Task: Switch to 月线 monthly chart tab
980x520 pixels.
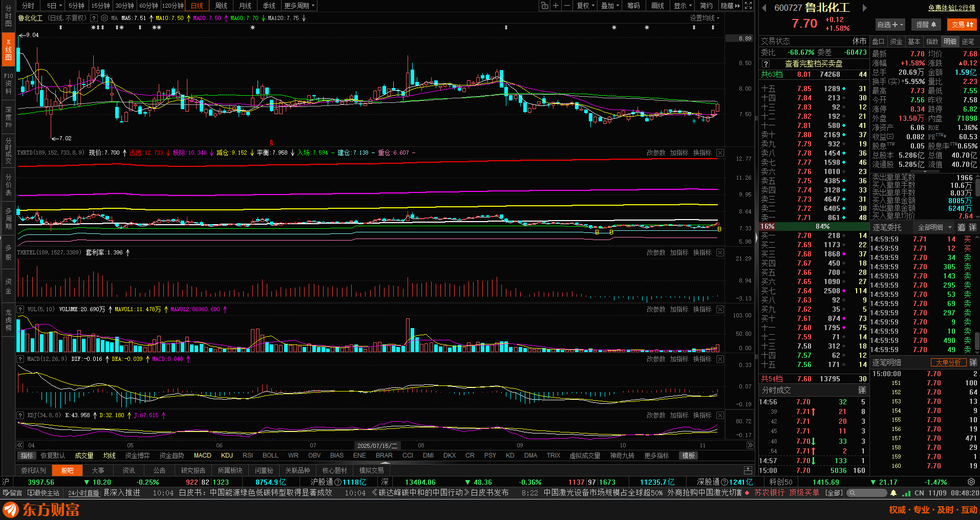Action: pos(245,6)
